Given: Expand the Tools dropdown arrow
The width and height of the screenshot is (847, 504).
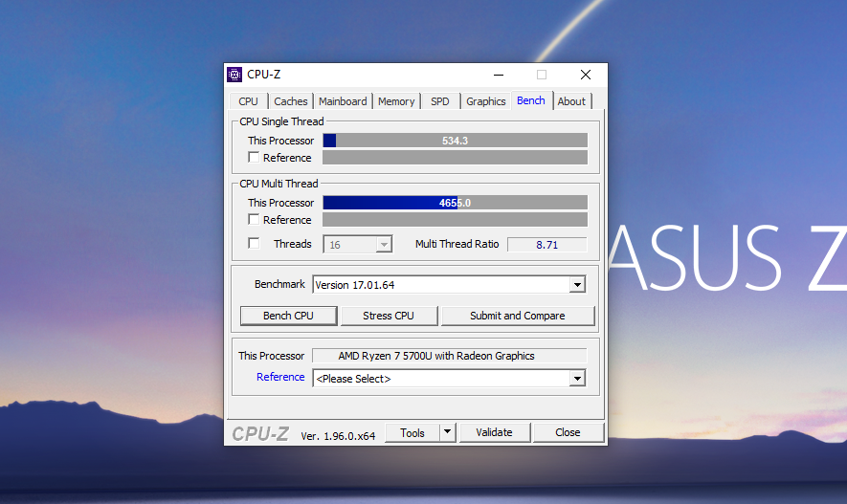Looking at the screenshot, I should click(447, 432).
